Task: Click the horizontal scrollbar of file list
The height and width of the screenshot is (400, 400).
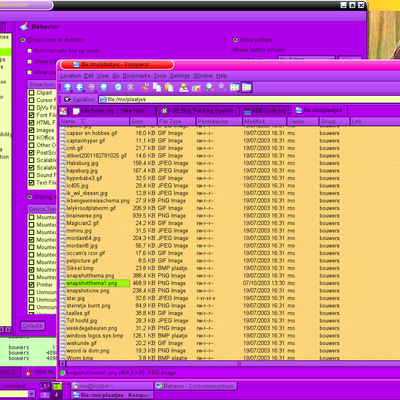Action: coord(233,364)
